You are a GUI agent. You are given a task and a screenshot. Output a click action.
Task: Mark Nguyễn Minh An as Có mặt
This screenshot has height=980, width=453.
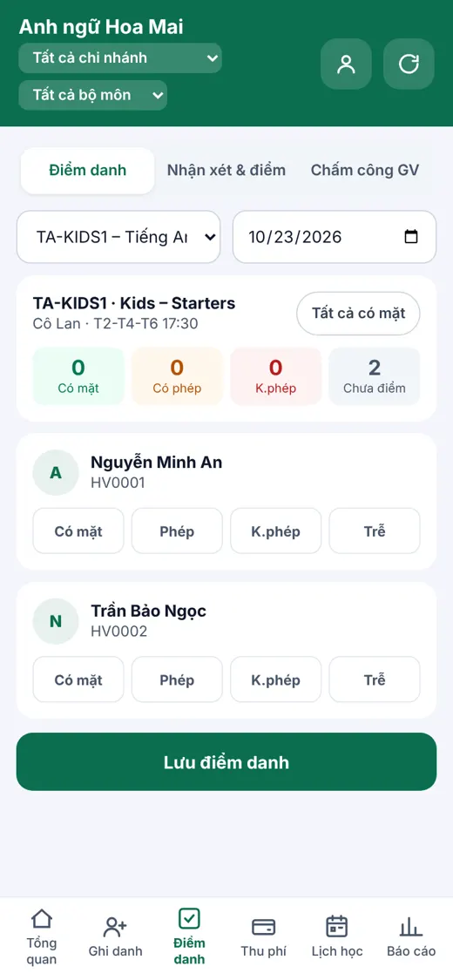pyautogui.click(x=78, y=531)
